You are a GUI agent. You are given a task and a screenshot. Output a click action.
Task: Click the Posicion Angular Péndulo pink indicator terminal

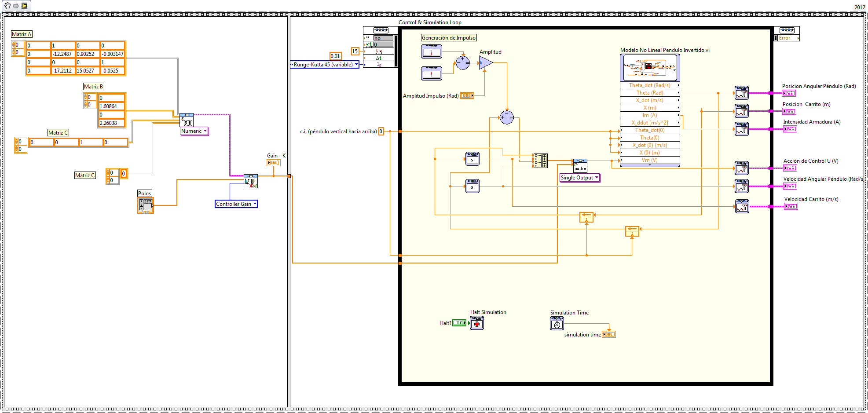click(789, 93)
